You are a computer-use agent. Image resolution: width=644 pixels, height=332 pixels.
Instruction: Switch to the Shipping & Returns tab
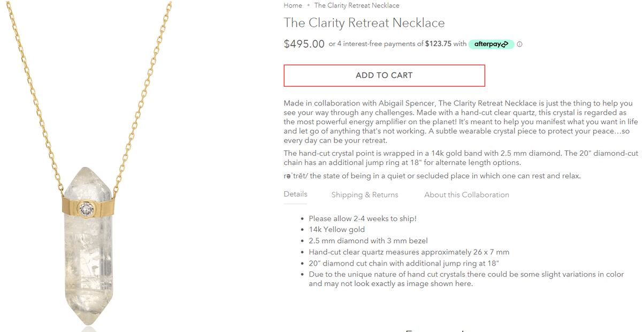[x=365, y=195]
